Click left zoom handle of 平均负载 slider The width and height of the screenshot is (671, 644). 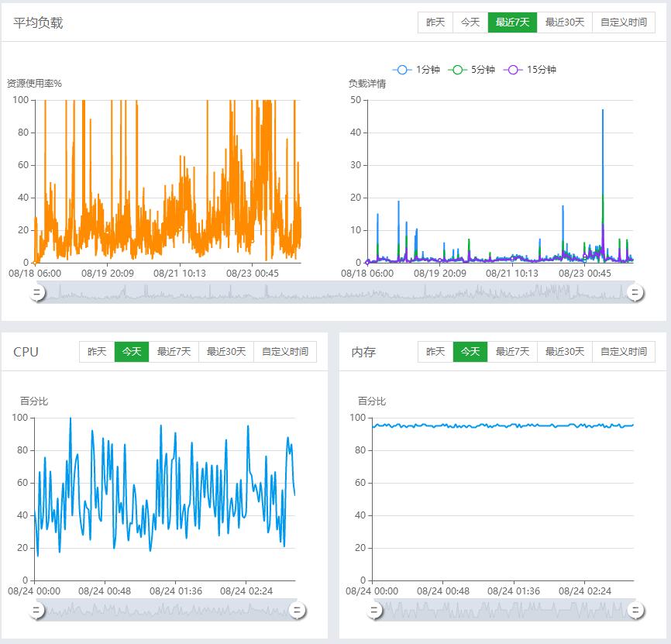click(36, 292)
